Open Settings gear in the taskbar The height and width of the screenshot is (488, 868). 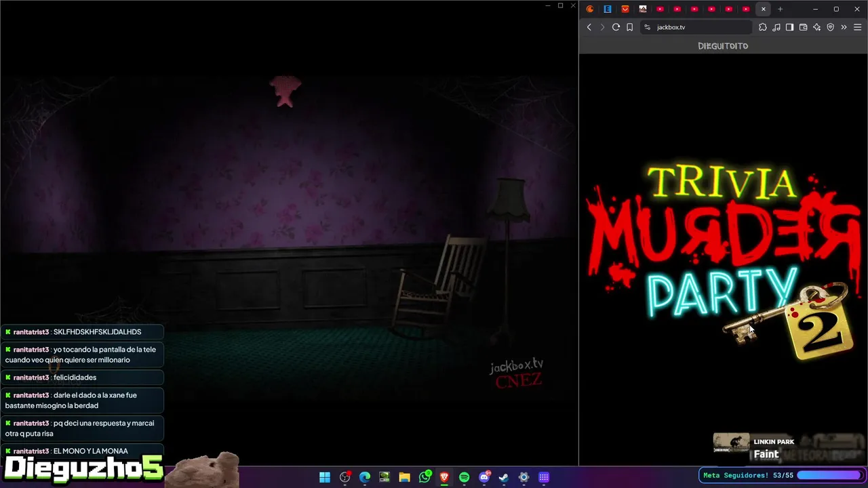524,477
